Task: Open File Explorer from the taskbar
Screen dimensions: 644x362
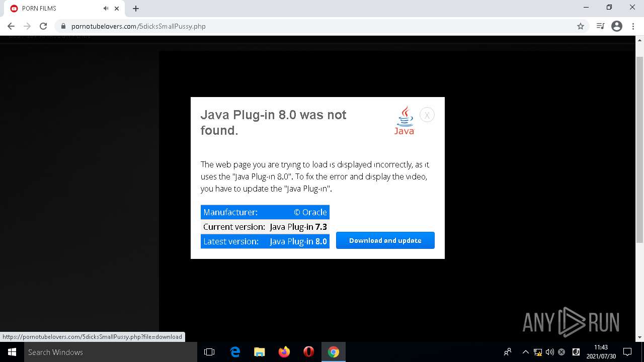Action: 260,352
